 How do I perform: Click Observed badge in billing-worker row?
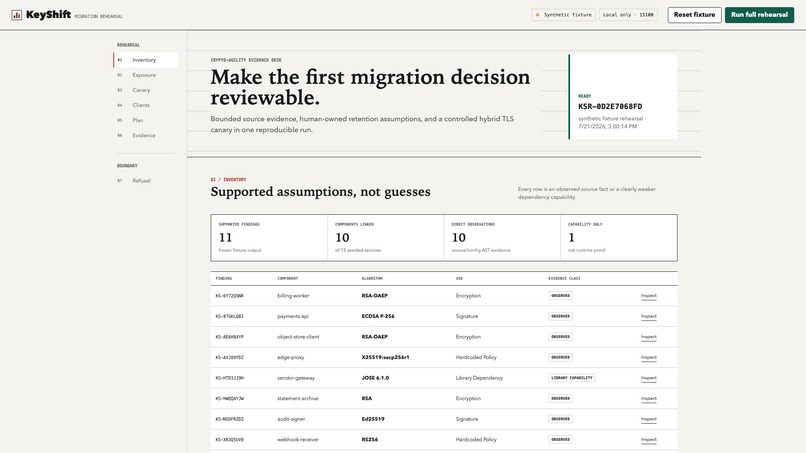[x=560, y=296]
